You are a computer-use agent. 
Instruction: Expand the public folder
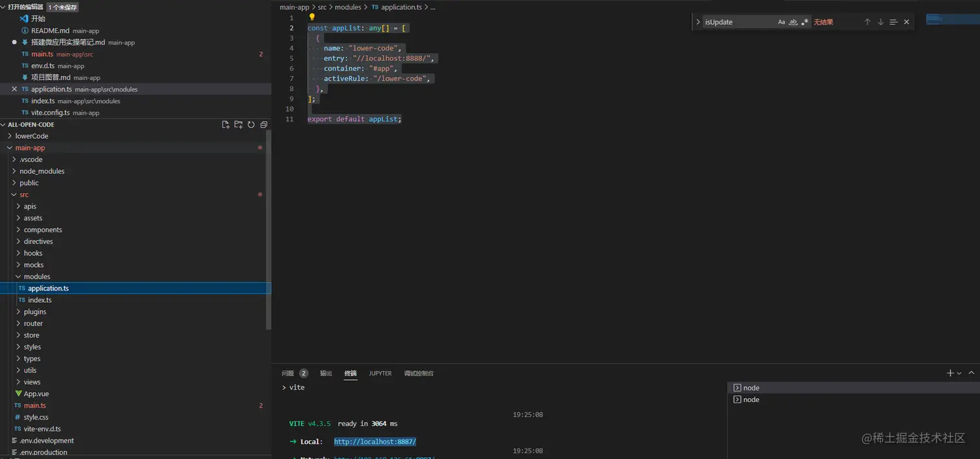click(x=135, y=183)
